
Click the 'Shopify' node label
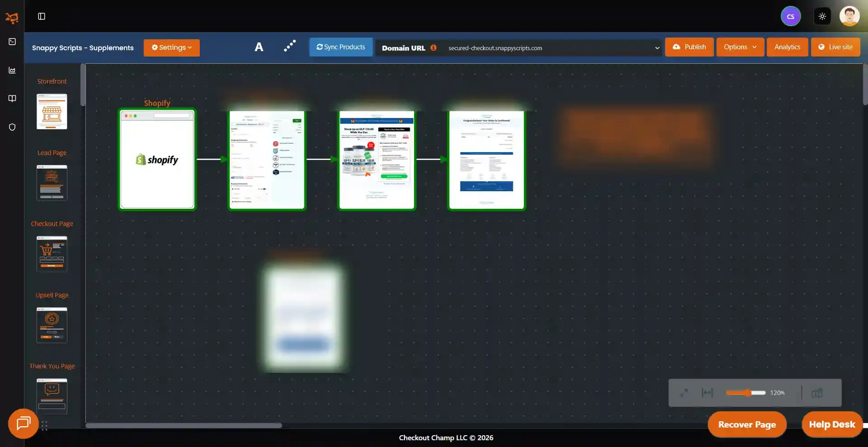157,103
